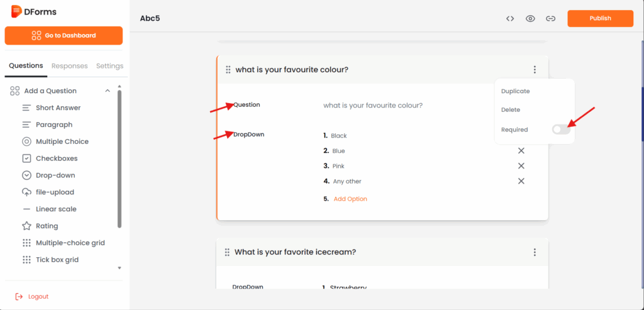Switch to the Responses tab

[69, 66]
